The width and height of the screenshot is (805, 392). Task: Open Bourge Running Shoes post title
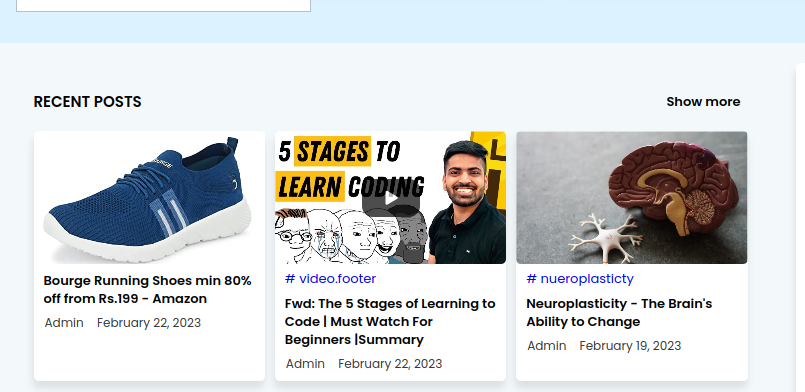[x=148, y=289]
